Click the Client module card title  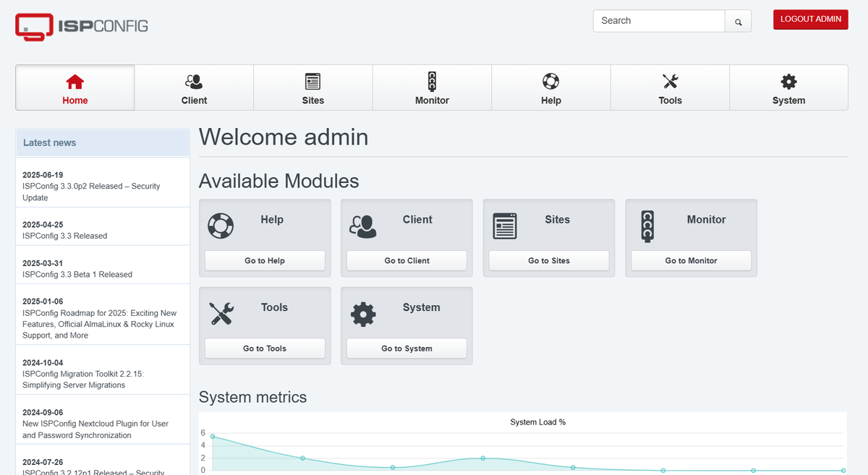[417, 220]
